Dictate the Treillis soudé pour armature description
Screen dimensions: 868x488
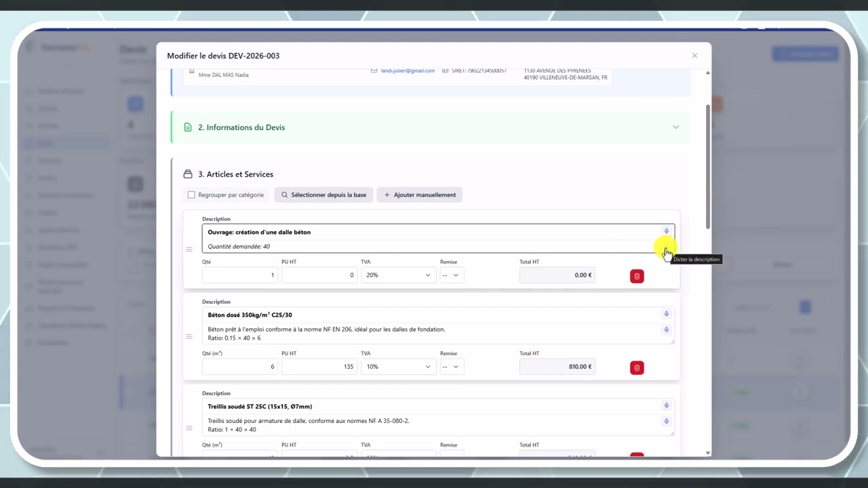pos(667,421)
